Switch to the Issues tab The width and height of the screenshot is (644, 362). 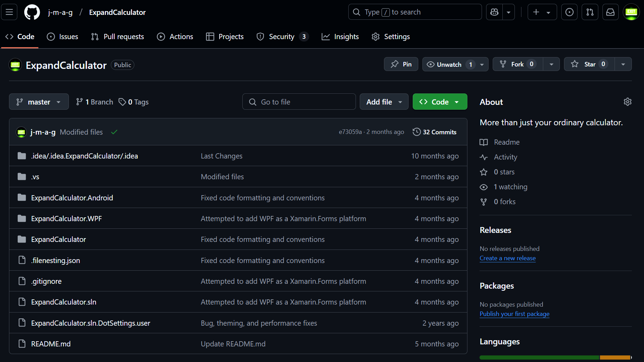(63, 37)
